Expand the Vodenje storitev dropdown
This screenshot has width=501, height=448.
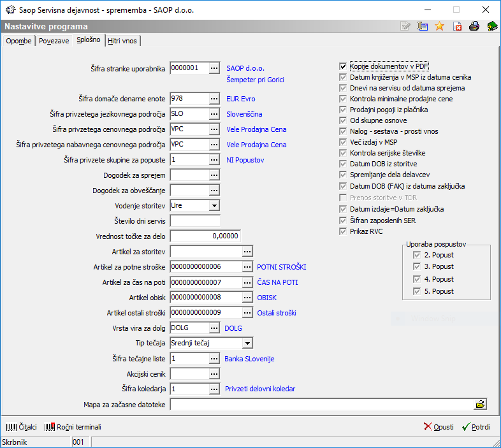point(214,205)
